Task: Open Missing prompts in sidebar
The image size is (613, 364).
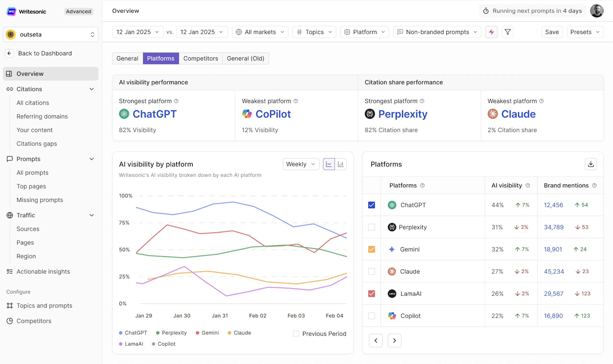Action: [40, 200]
